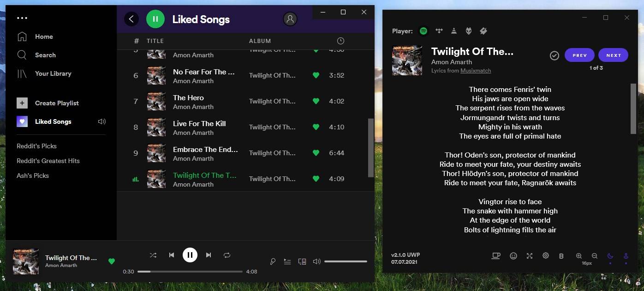Unlike the playing Twilight track row heart
644x291 pixels.
click(x=316, y=179)
